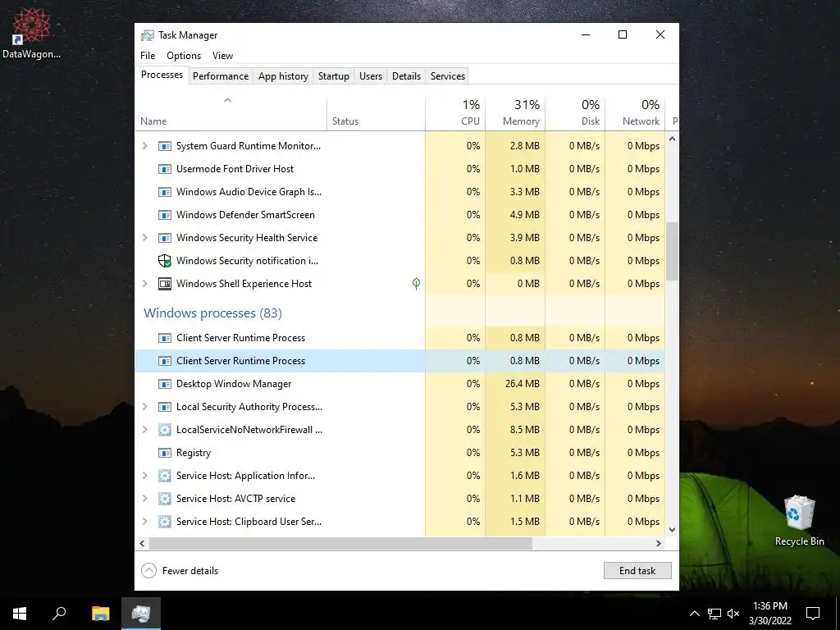Click the Windows Defender SmartScreen icon

point(164,215)
